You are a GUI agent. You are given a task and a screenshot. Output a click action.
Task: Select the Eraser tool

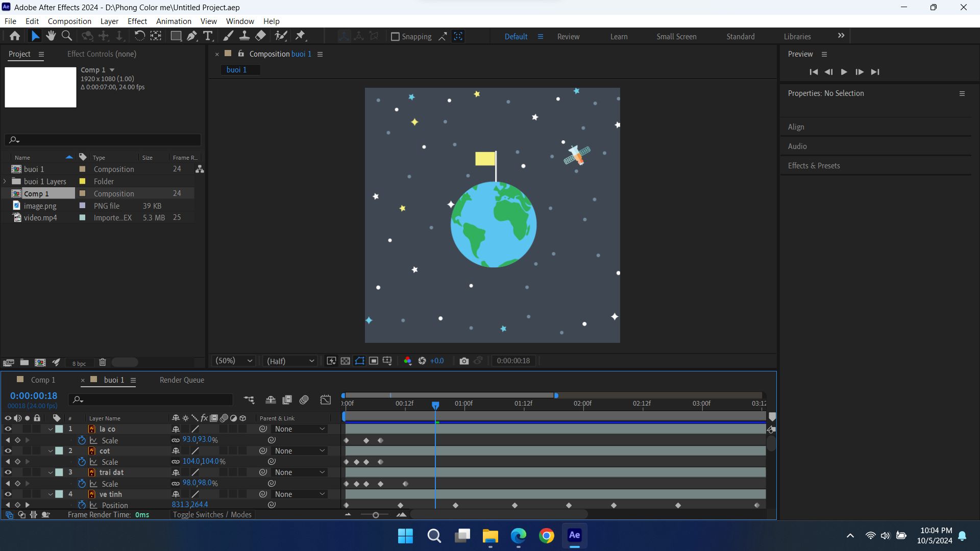[261, 36]
